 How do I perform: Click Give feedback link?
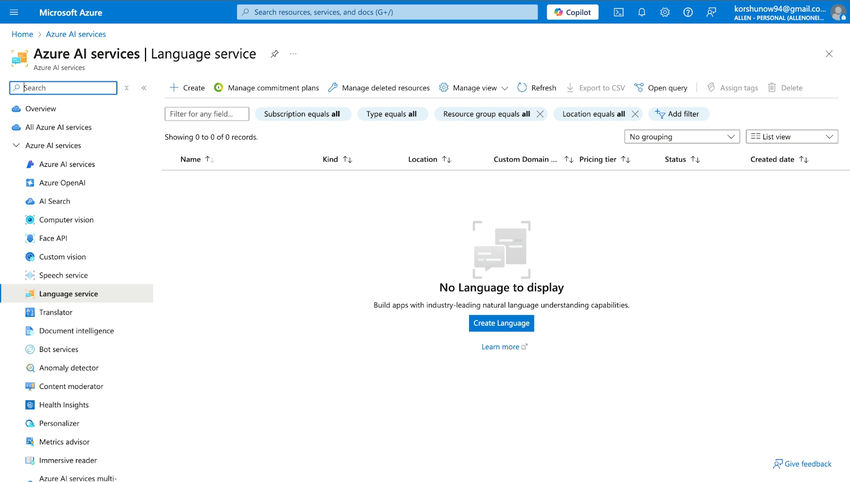[802, 464]
